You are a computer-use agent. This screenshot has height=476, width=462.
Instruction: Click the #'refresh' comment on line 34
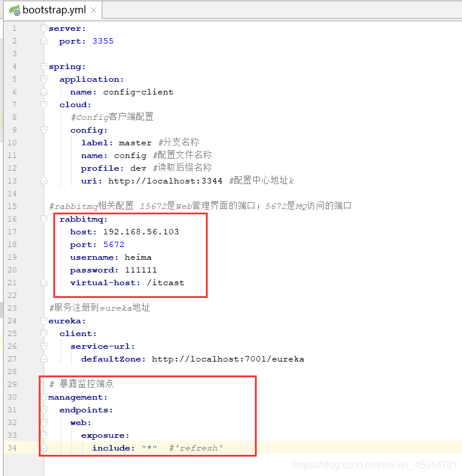(x=196, y=448)
